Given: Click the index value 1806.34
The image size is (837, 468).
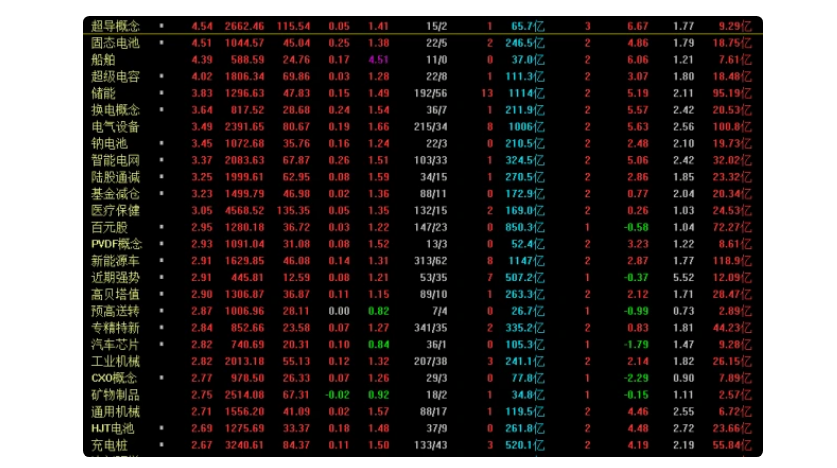Looking at the screenshot, I should click(244, 76).
